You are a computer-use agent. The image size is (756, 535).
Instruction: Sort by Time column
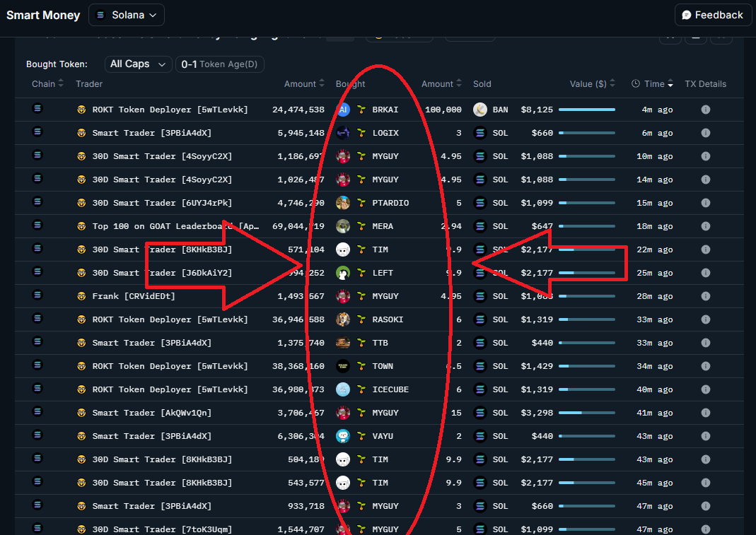point(652,84)
